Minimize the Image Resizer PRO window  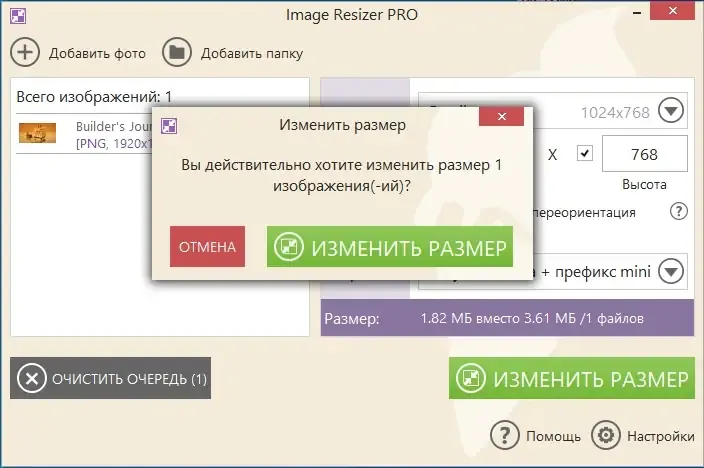click(x=637, y=13)
